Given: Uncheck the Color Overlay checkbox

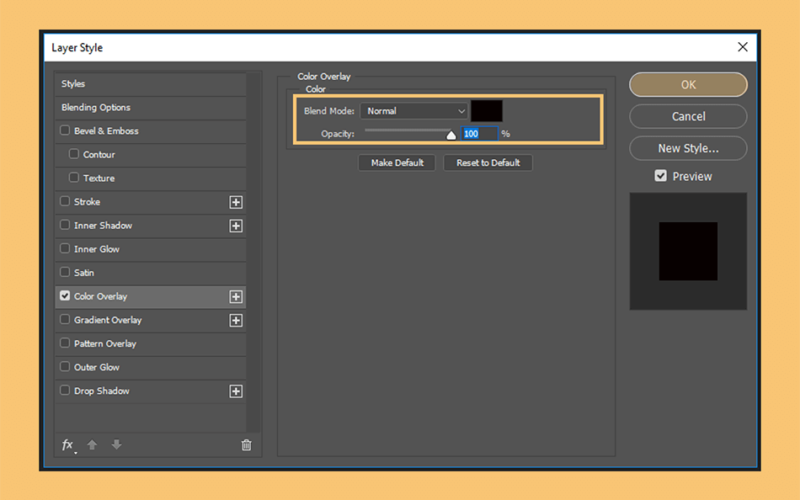Looking at the screenshot, I should [65, 295].
